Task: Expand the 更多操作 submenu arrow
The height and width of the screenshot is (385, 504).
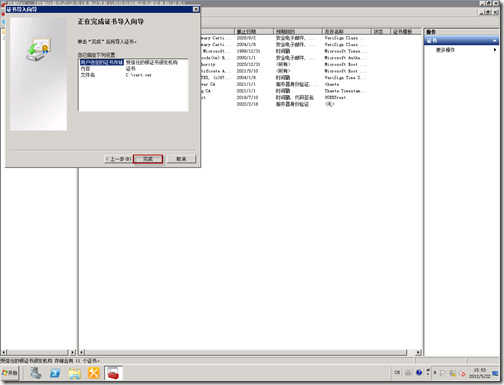Action: pos(495,50)
